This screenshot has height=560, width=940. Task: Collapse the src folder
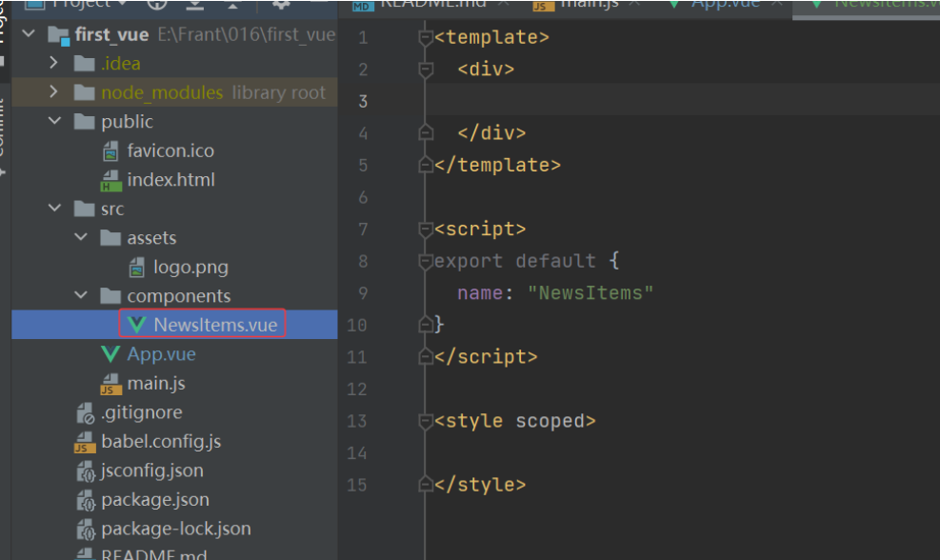[54, 208]
